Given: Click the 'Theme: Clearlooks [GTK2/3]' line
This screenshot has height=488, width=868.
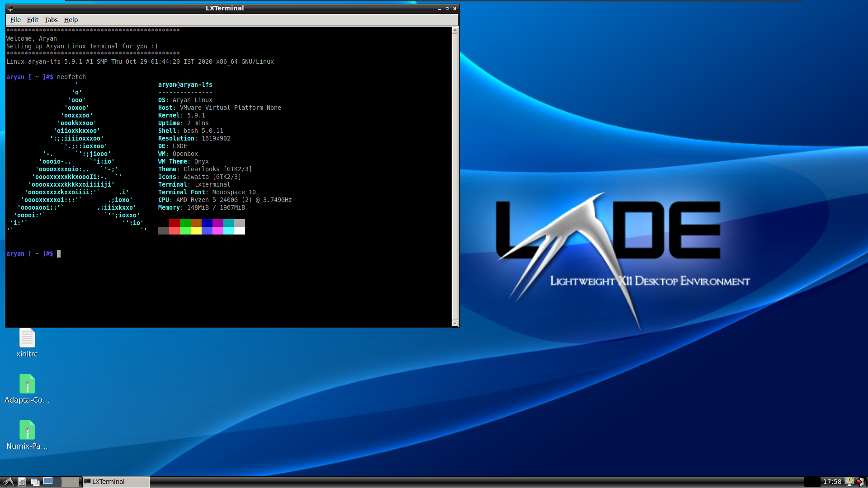Looking at the screenshot, I should pyautogui.click(x=205, y=169).
